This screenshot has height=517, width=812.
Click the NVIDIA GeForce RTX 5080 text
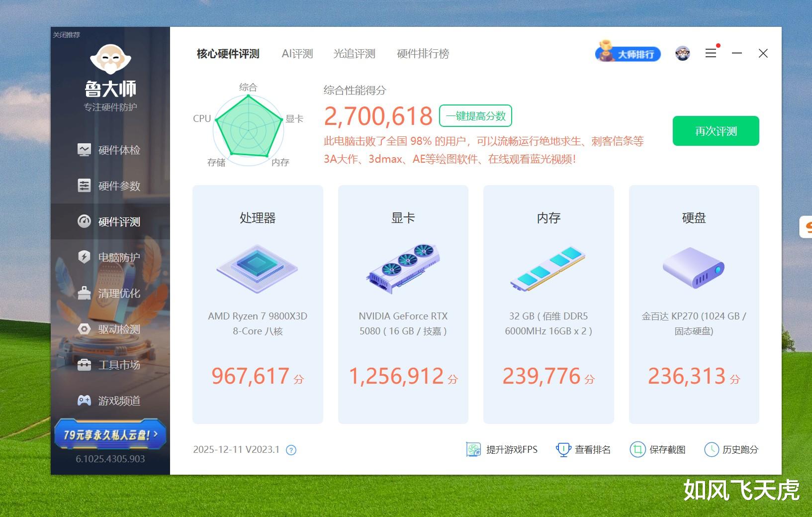coord(403,323)
